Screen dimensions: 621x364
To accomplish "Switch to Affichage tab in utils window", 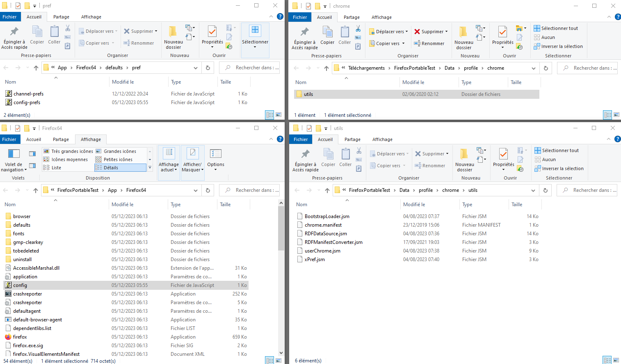I will (382, 139).
